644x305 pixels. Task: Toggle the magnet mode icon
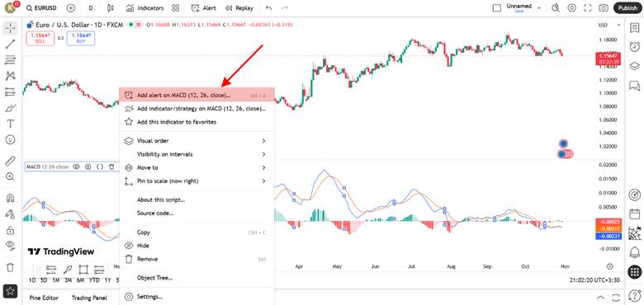10,198
